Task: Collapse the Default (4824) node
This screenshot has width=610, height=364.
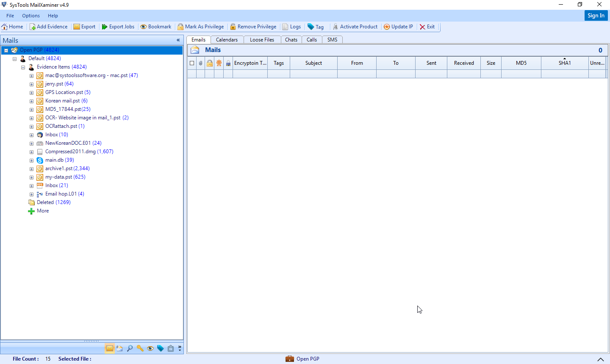Action: (14, 59)
